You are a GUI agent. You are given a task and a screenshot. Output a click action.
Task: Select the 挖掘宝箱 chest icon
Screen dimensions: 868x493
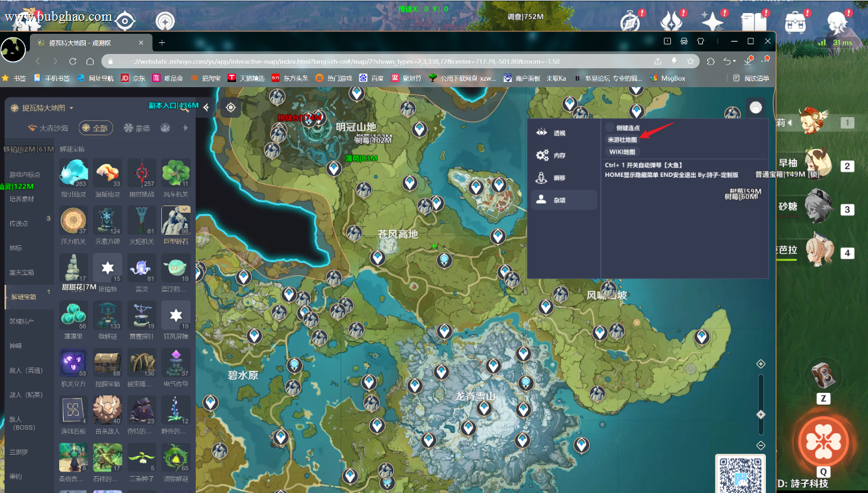click(107, 363)
